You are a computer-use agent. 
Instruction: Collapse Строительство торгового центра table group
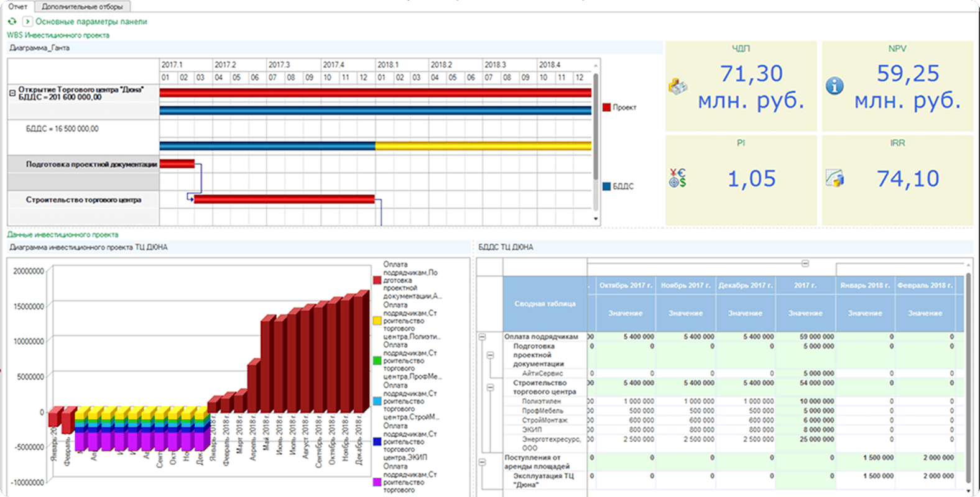click(490, 388)
